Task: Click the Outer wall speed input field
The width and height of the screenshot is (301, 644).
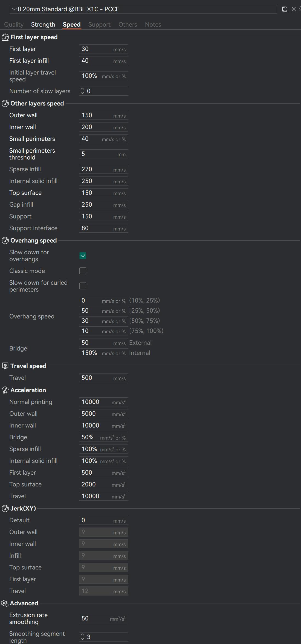Action: (x=96, y=115)
